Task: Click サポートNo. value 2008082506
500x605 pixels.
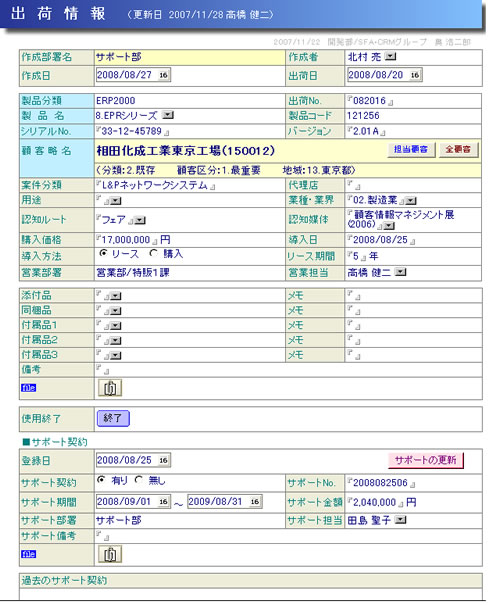Action: point(381,483)
